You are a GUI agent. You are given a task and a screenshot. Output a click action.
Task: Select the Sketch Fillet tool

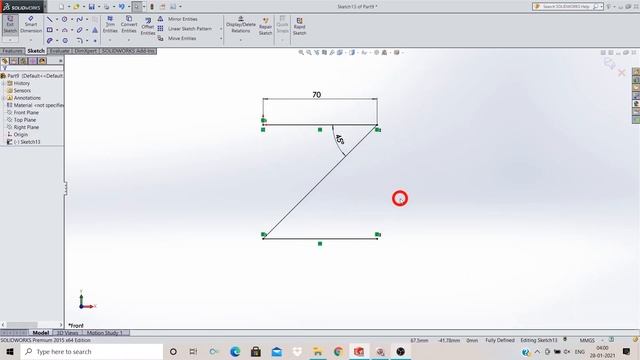[x=80, y=40]
